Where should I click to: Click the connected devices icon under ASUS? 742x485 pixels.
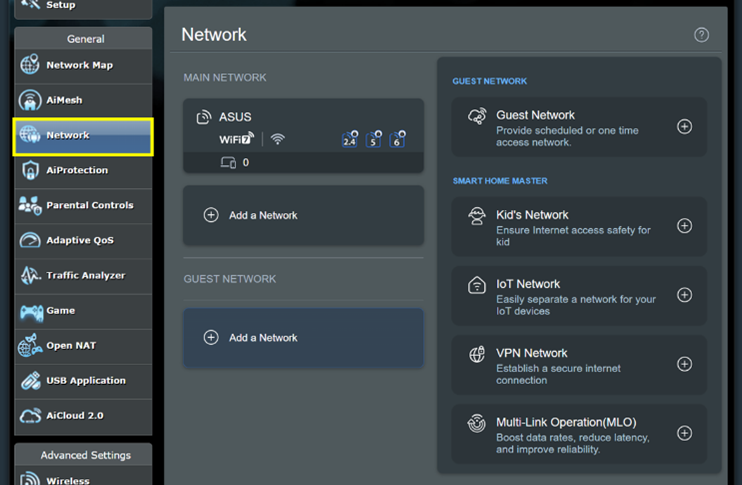[x=228, y=163]
